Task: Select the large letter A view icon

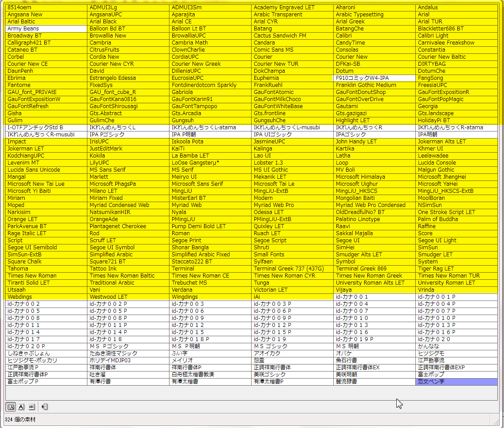Action: (21, 407)
